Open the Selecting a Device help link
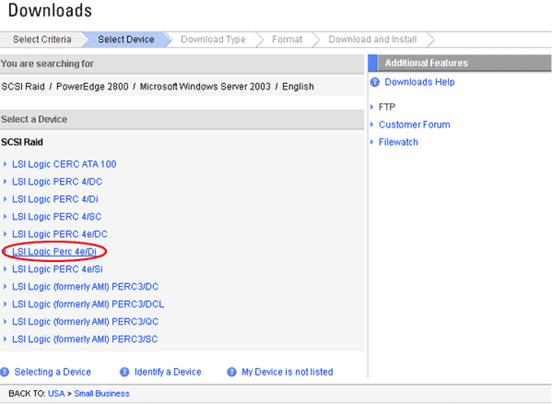This screenshot has height=404, width=553. pyautogui.click(x=53, y=372)
